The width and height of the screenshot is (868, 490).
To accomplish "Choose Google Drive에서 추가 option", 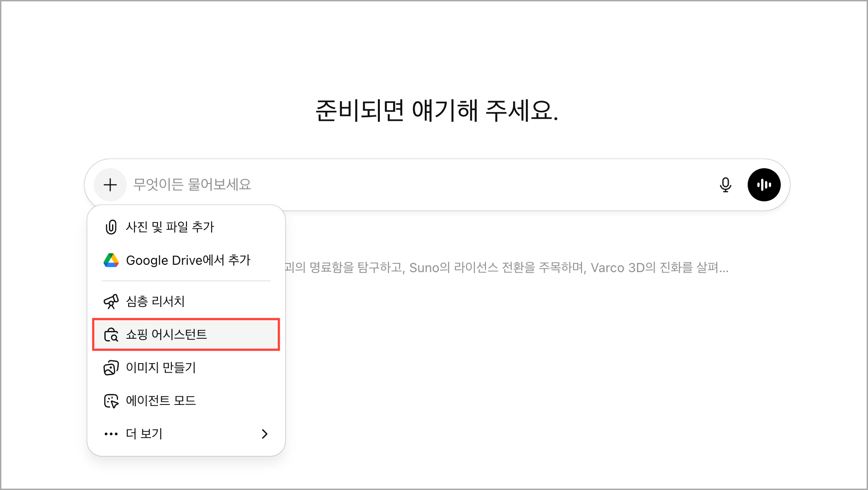I will [x=188, y=260].
